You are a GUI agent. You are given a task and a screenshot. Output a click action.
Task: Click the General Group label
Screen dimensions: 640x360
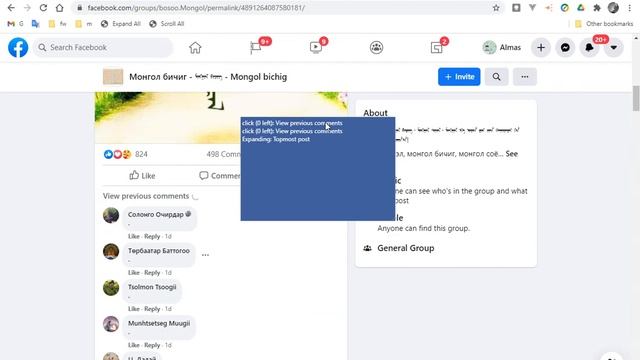coord(405,248)
